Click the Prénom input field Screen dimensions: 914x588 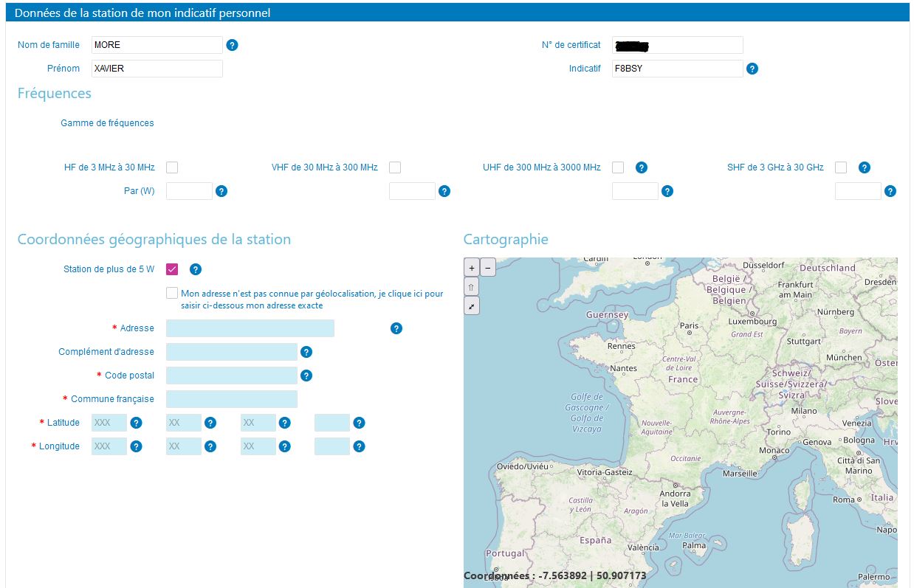click(157, 69)
